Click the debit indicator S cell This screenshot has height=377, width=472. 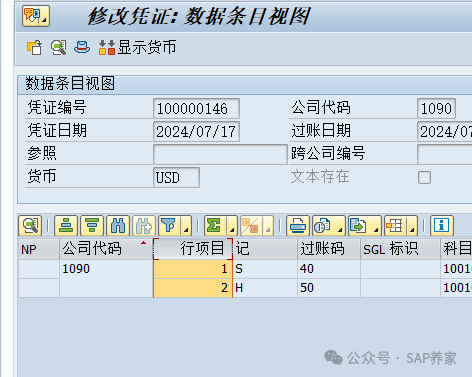pyautogui.click(x=265, y=269)
